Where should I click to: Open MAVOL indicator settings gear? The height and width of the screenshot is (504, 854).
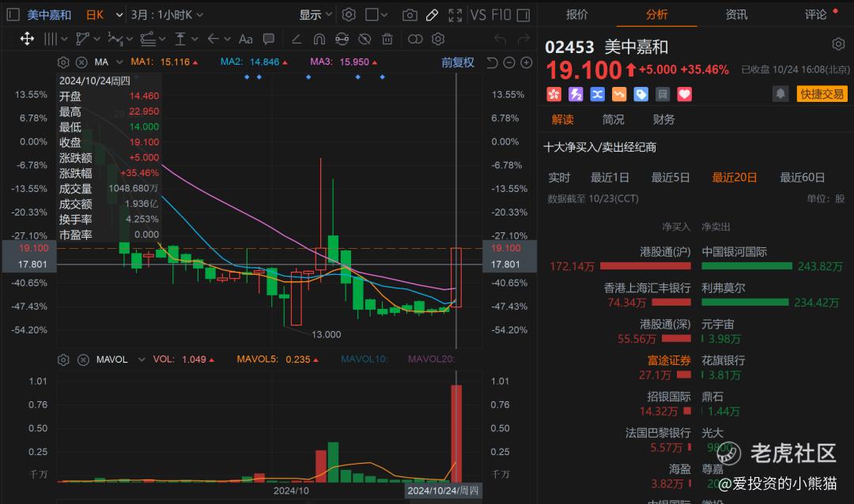pyautogui.click(x=63, y=359)
